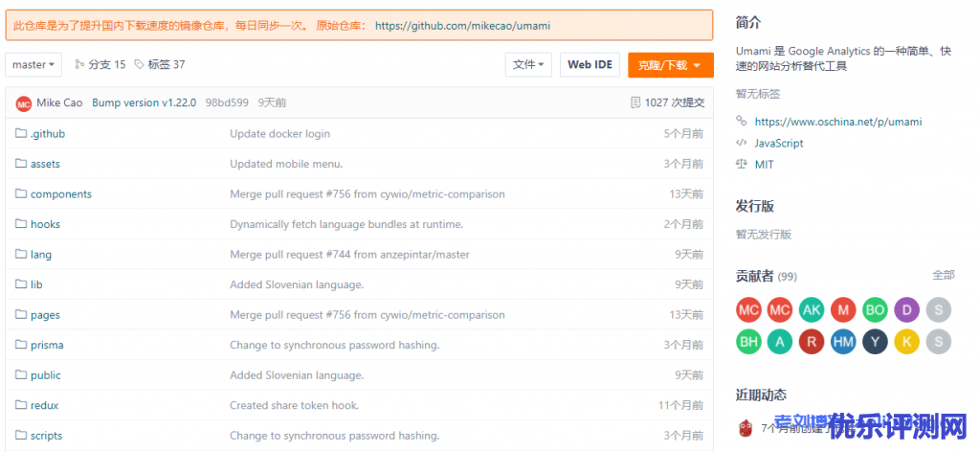Open the 克隆/下载 dropdown button
980x452 pixels.
click(x=670, y=65)
